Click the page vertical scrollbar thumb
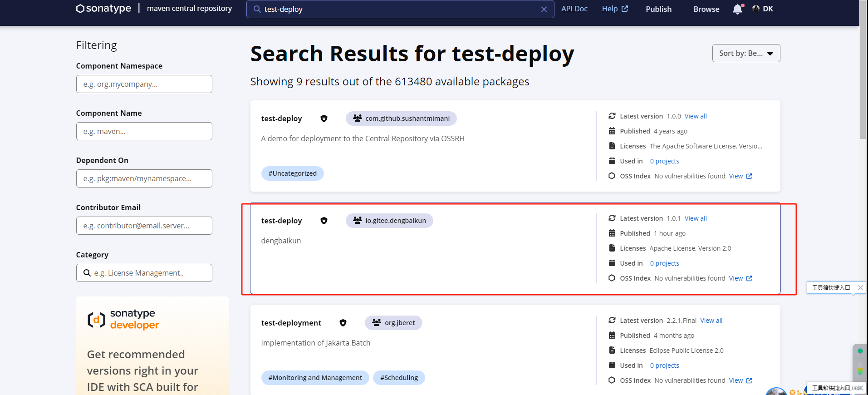The height and width of the screenshot is (395, 868). click(863, 70)
